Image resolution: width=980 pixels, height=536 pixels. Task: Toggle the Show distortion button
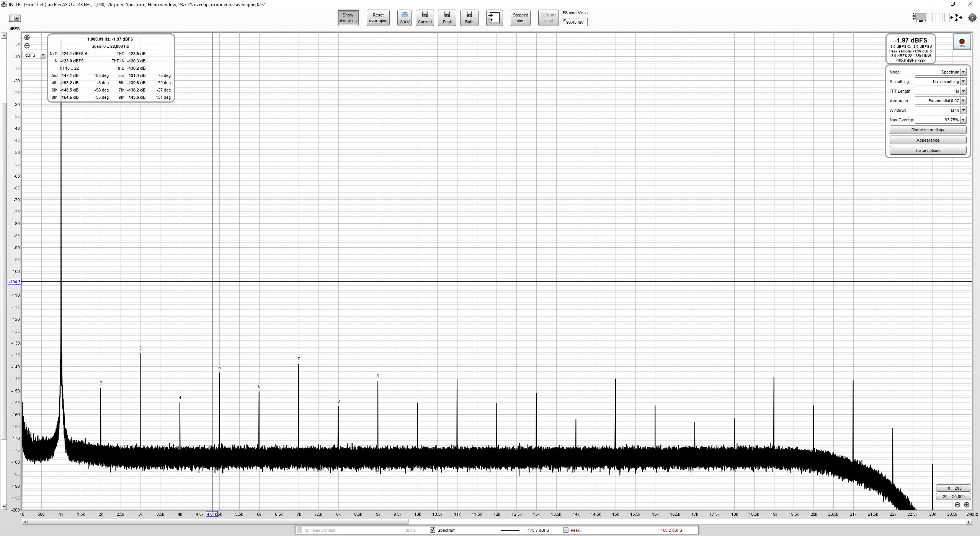point(348,18)
